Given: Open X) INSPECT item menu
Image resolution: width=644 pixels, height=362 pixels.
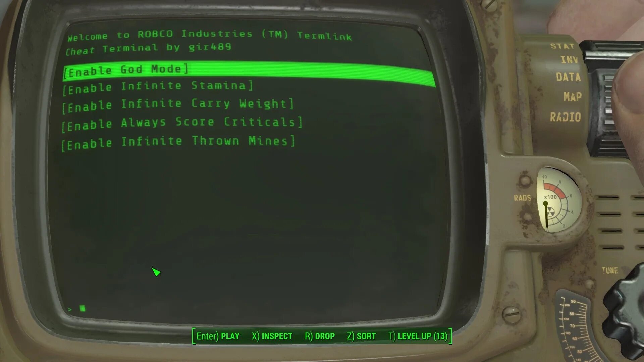Looking at the screenshot, I should pyautogui.click(x=272, y=336).
